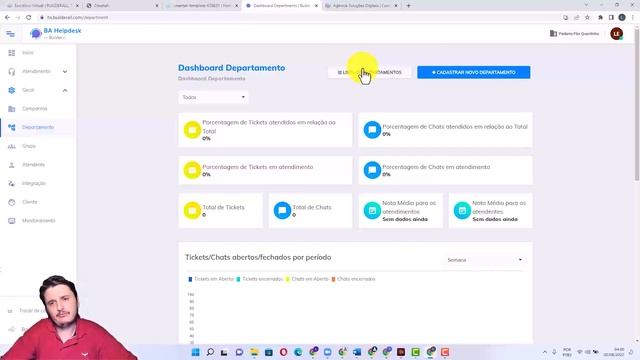This screenshot has width=640, height=360.
Task: Expand the Atendimento sidebar chevron
Action: coord(65,71)
